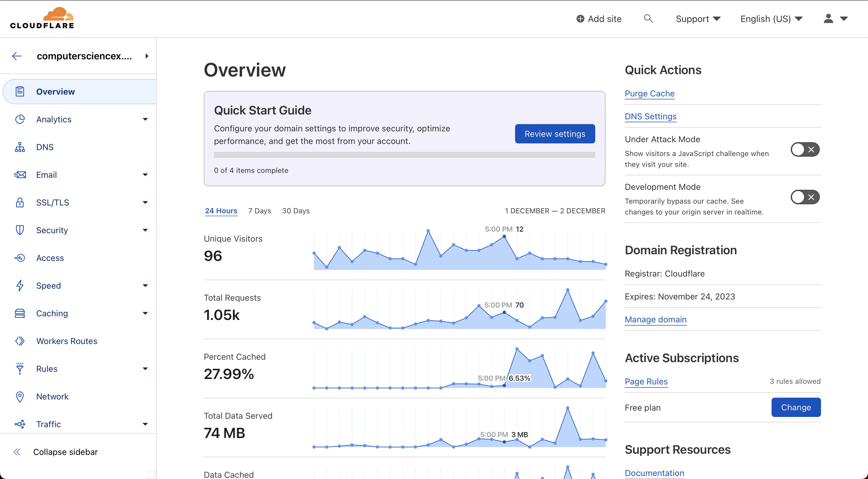Click the DNS network tree icon
Image resolution: width=868 pixels, height=479 pixels.
tap(20, 147)
